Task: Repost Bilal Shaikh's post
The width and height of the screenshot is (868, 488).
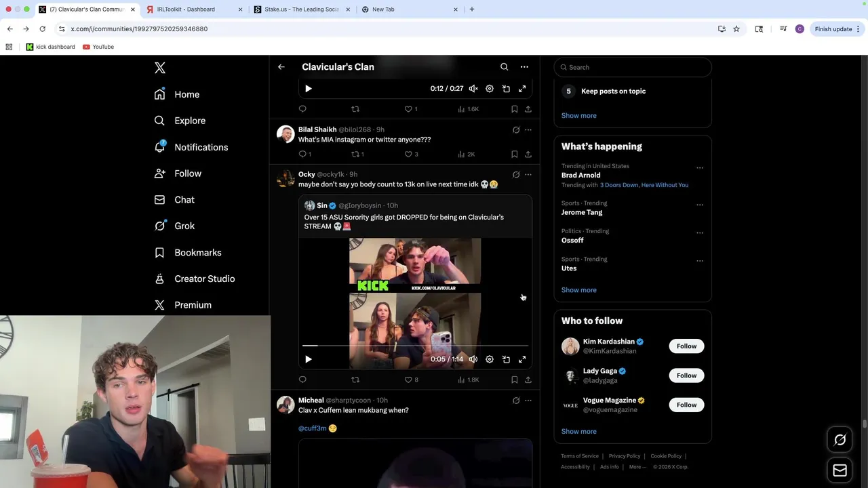Action: click(357, 155)
